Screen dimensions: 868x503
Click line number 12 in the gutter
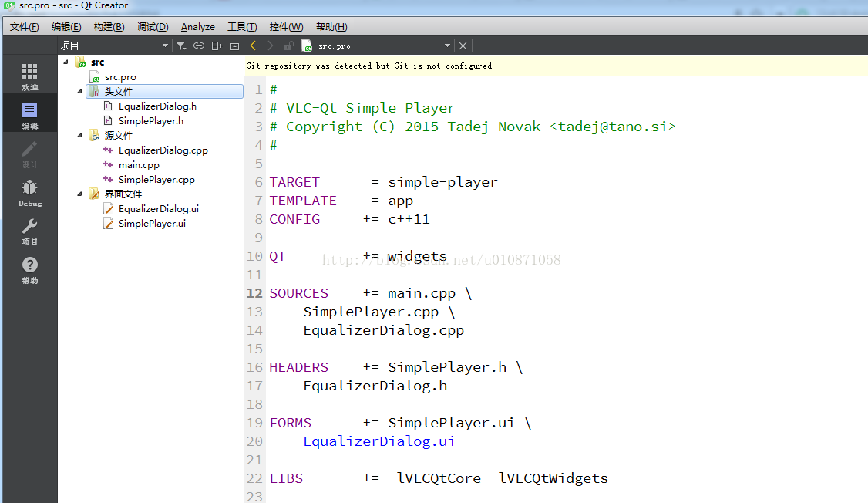point(254,293)
